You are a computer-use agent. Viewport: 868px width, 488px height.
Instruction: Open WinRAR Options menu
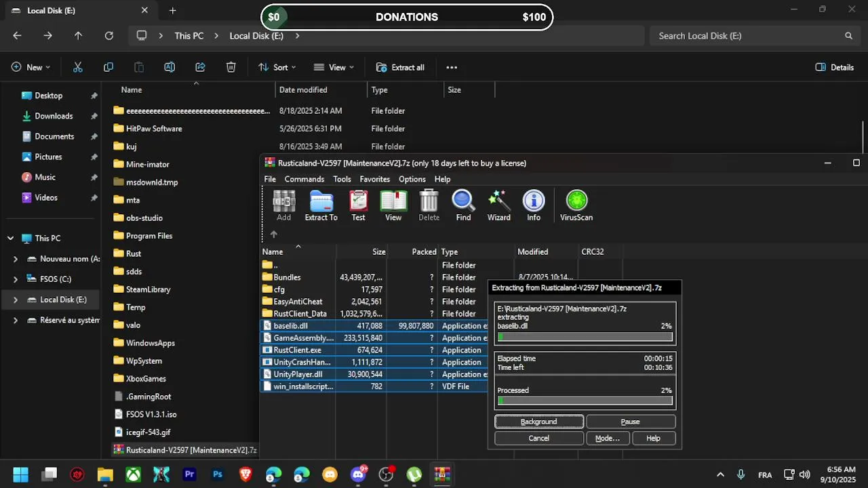(412, 179)
